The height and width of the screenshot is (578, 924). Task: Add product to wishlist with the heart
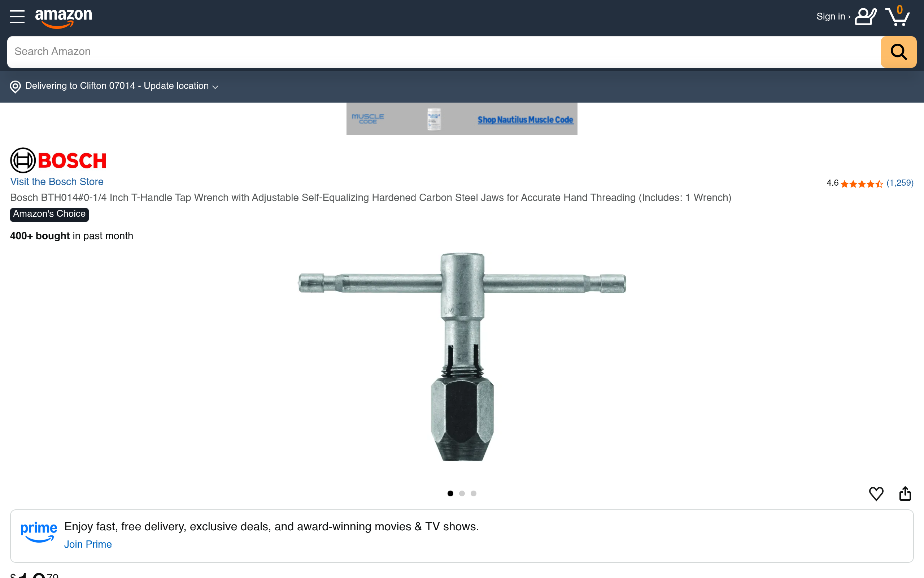[x=876, y=493]
